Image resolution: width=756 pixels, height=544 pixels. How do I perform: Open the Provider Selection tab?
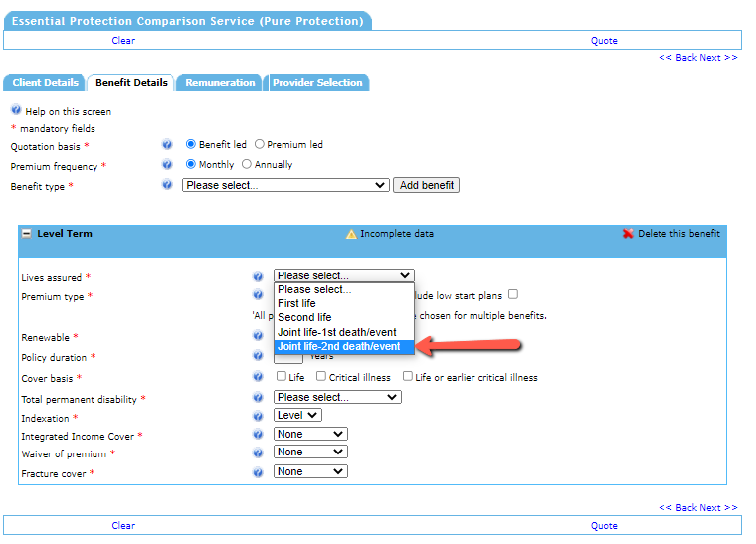tap(317, 83)
